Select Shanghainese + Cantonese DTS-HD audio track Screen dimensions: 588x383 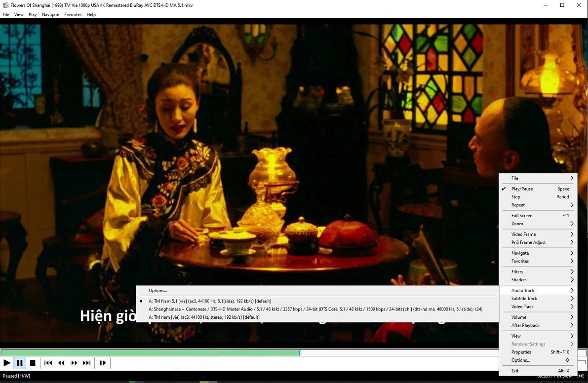[317, 309]
